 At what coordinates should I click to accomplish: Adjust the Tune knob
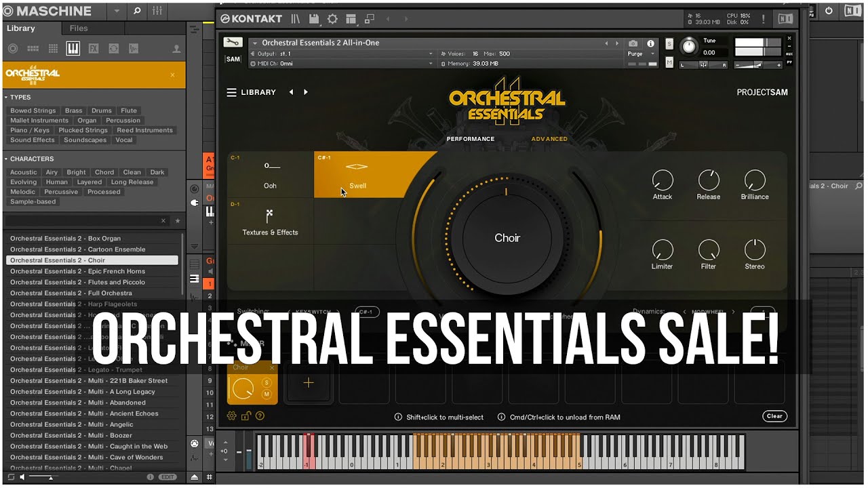(689, 47)
